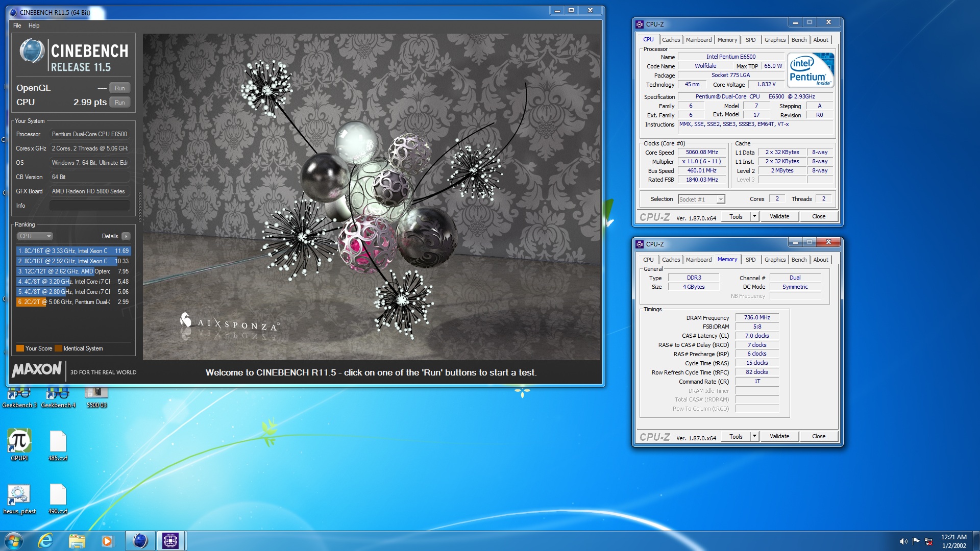Switch to SPD tab in lower CPU-Z
Screen dimensions: 980x551
tap(750, 260)
